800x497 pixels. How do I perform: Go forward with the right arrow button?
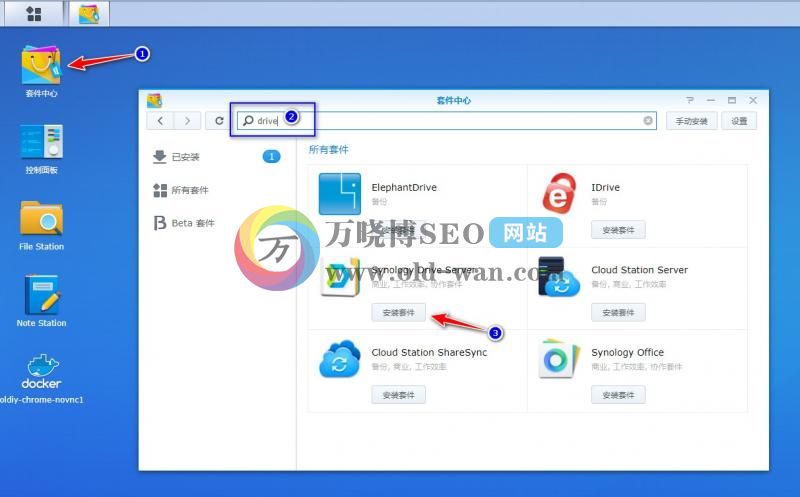(187, 121)
